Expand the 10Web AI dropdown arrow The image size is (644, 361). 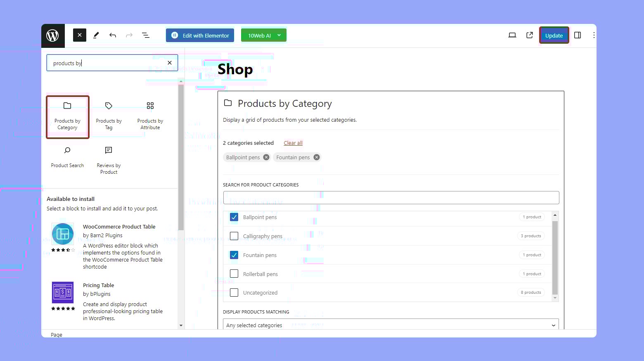pyautogui.click(x=279, y=35)
